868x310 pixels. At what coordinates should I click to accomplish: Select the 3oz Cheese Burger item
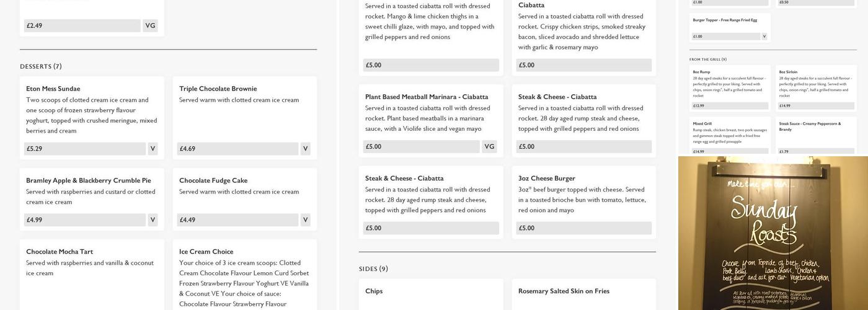coord(547,179)
